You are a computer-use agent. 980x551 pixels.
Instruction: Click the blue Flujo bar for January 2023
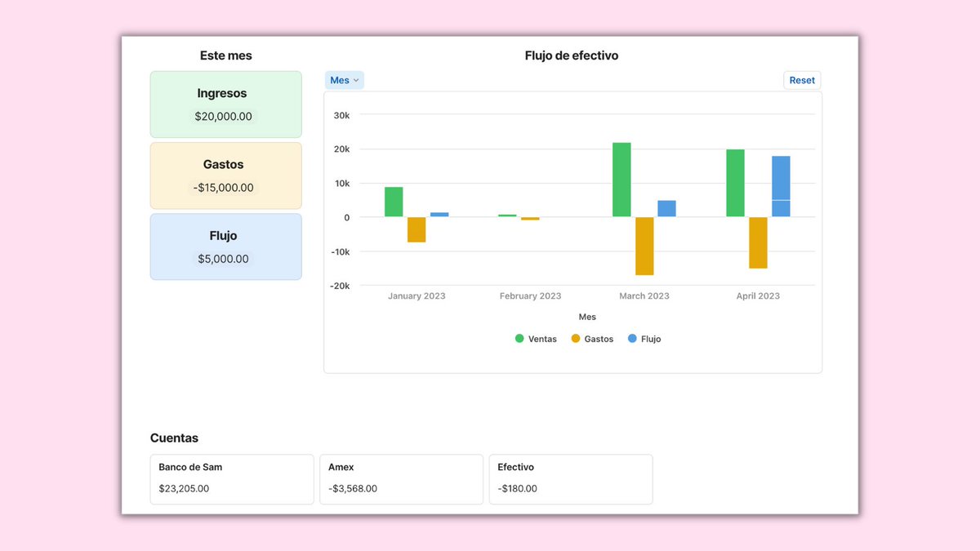(439, 215)
